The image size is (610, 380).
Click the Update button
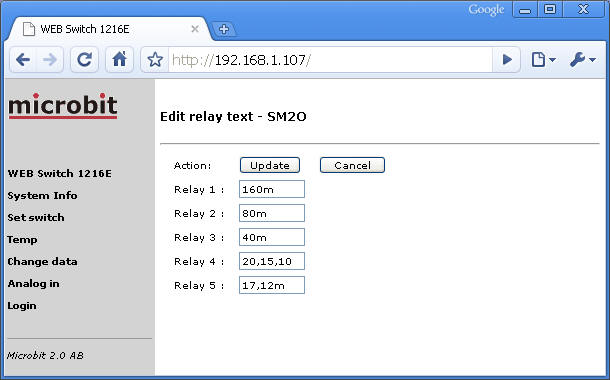(x=270, y=165)
